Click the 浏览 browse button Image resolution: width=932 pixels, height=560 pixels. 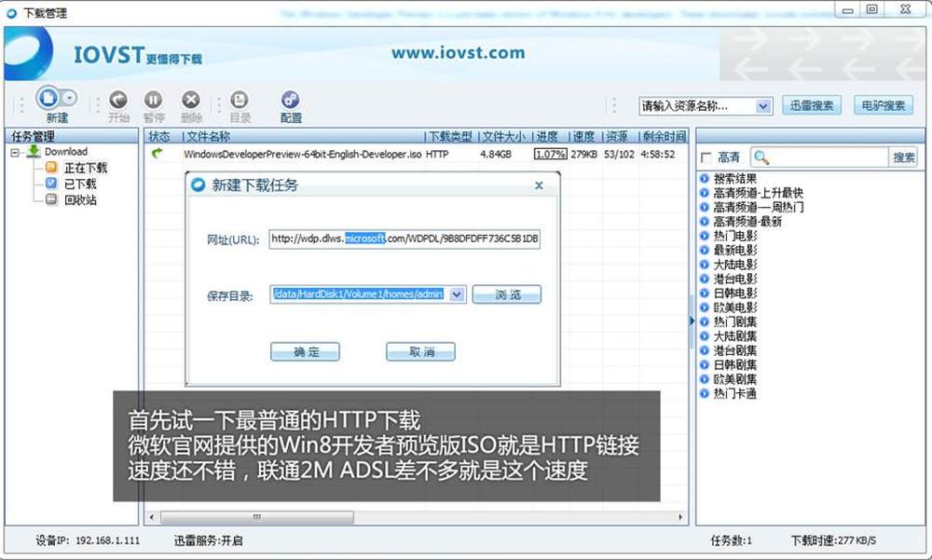(x=506, y=294)
